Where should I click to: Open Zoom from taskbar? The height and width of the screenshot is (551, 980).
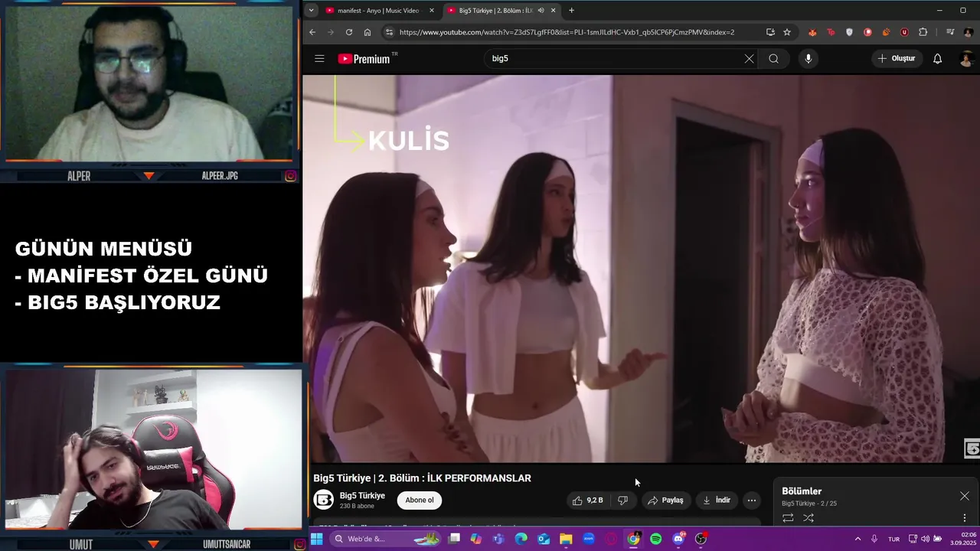[x=589, y=539]
